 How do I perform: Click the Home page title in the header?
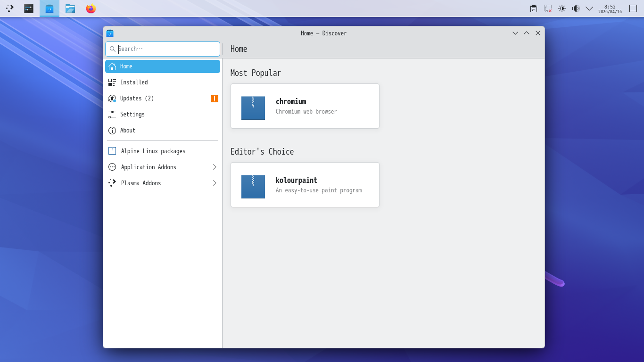point(239,49)
